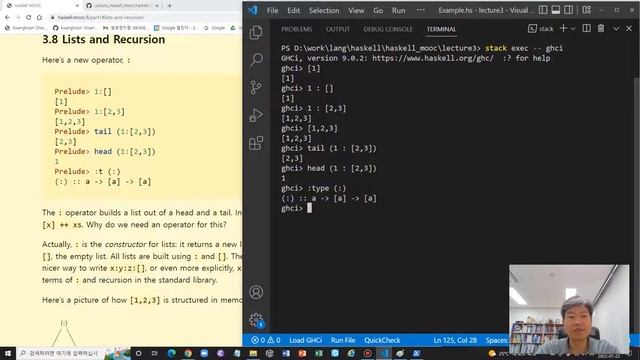Open the Run and Debug view
The image size is (640, 360).
pyautogui.click(x=256, y=115)
